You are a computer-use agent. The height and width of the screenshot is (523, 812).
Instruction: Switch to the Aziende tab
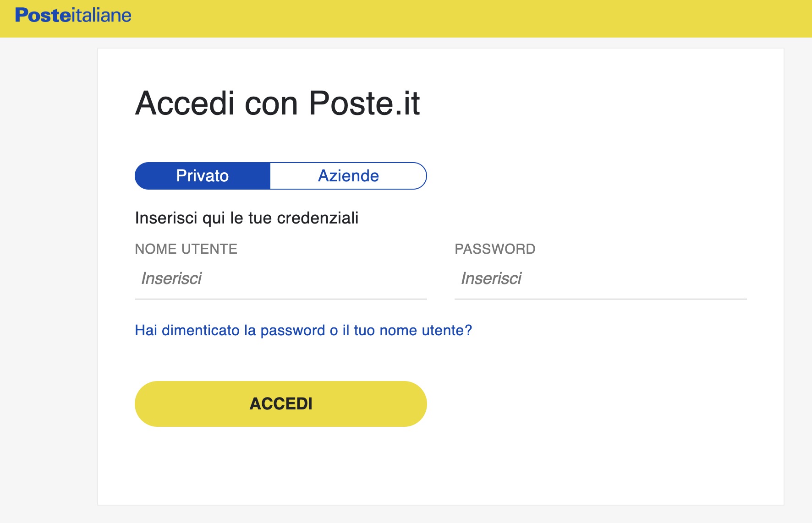[348, 176]
